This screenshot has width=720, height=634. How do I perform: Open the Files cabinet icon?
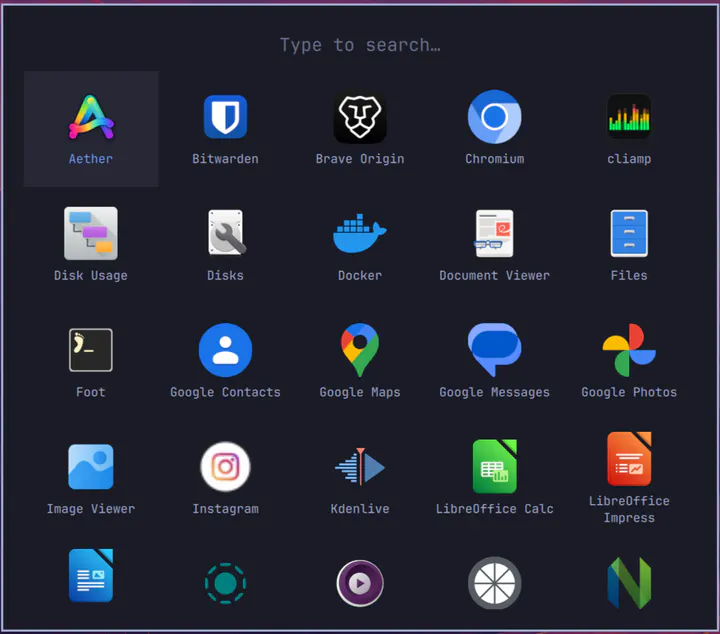point(629,233)
